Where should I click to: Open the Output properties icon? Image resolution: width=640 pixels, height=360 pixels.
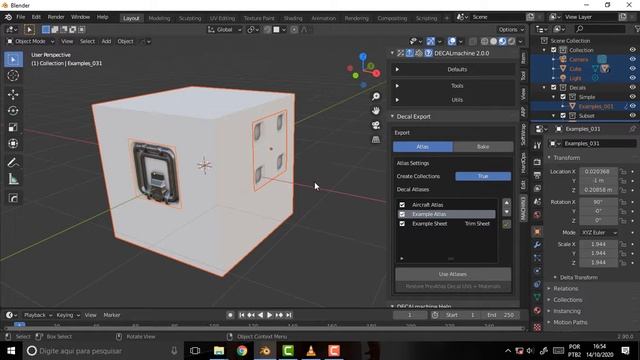[x=537, y=175]
